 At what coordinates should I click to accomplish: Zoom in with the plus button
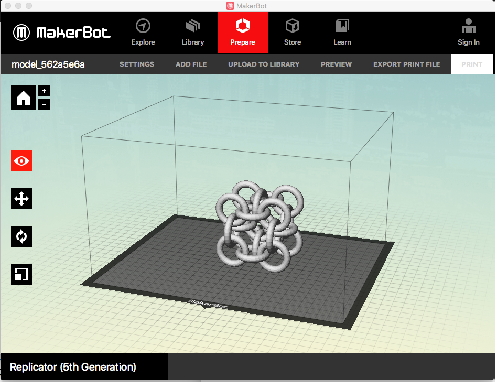point(44,91)
